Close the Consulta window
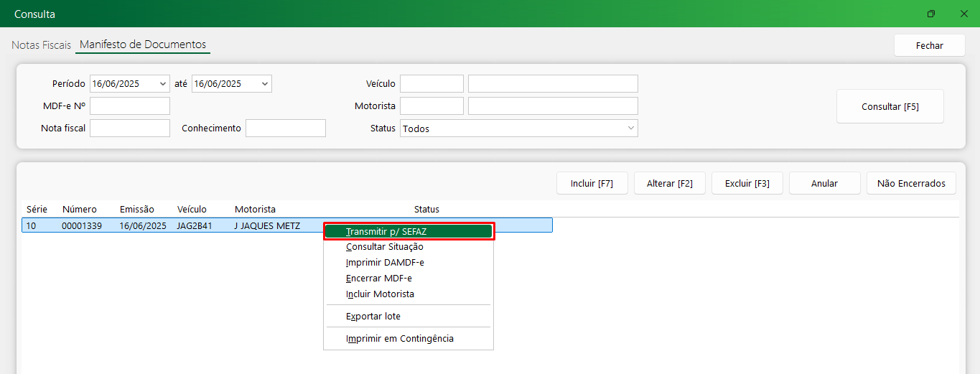The width and height of the screenshot is (980, 374). pos(964,14)
